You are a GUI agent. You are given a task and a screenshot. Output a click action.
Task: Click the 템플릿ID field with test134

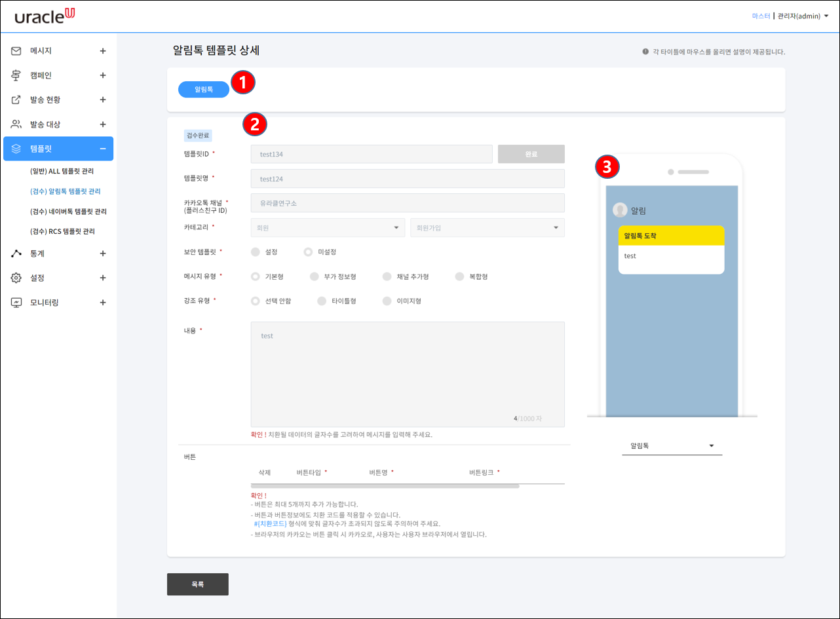pos(372,154)
